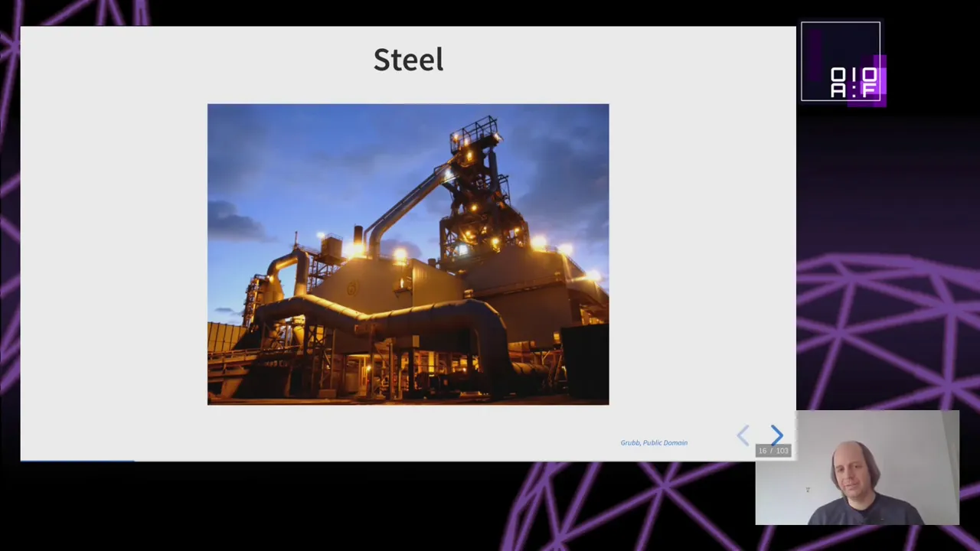
Task: Click the 16 / 103 slide counter
Action: 773,451
